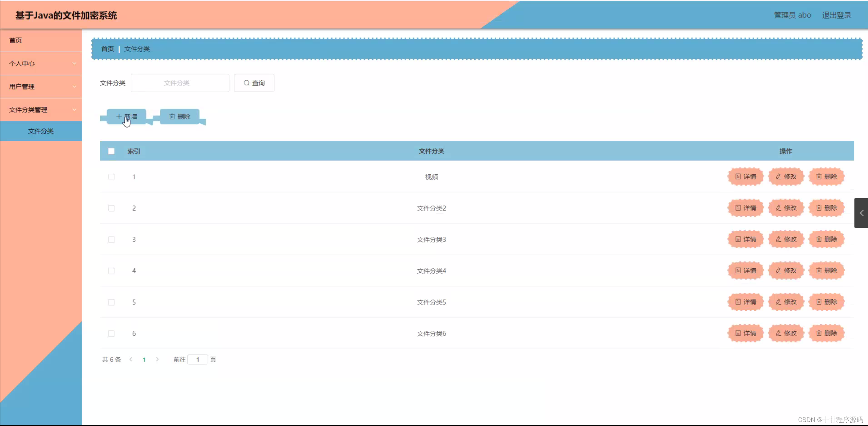
Task: Click 修改 edit icon for 文件分类2
Action: tap(786, 208)
